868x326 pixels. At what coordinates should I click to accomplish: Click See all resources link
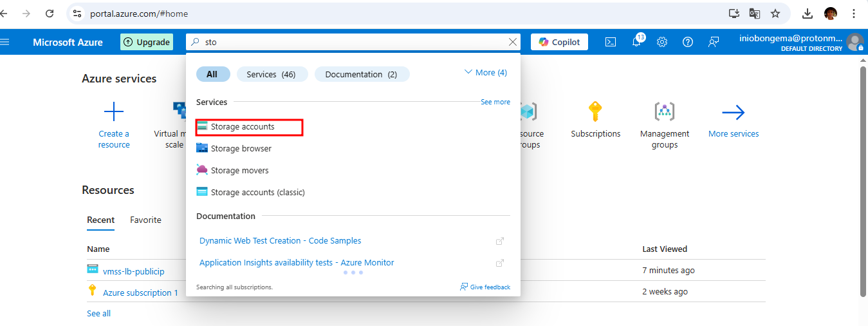tap(98, 313)
